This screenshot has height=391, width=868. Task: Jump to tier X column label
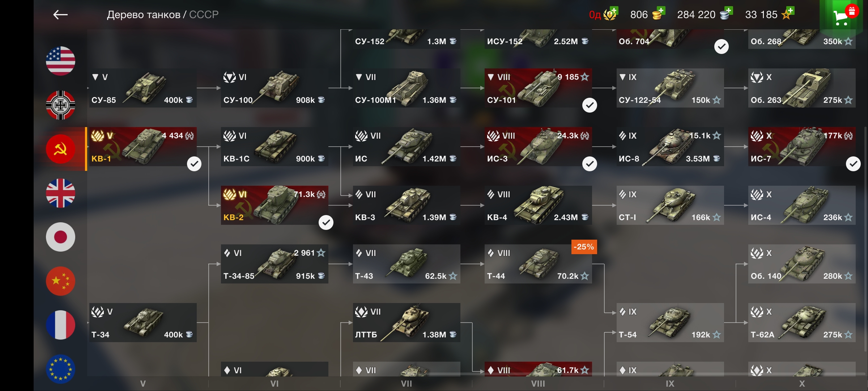(x=802, y=384)
